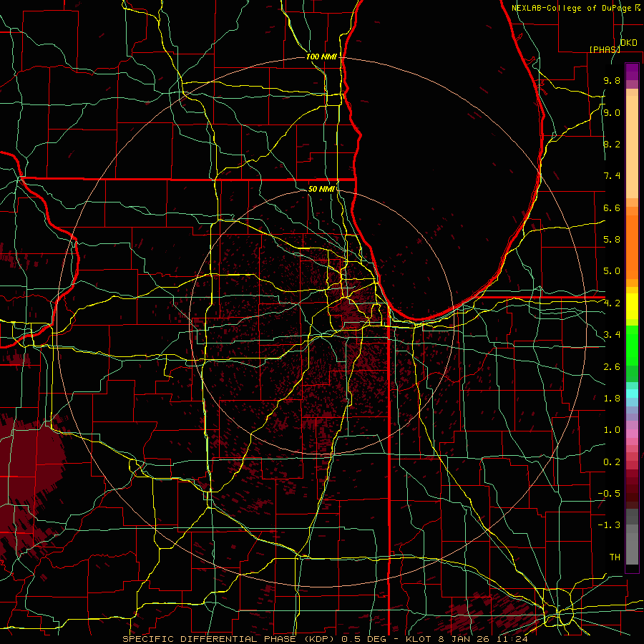Pick the yellow segment of color scale
The image size is (644, 644).
point(632,306)
